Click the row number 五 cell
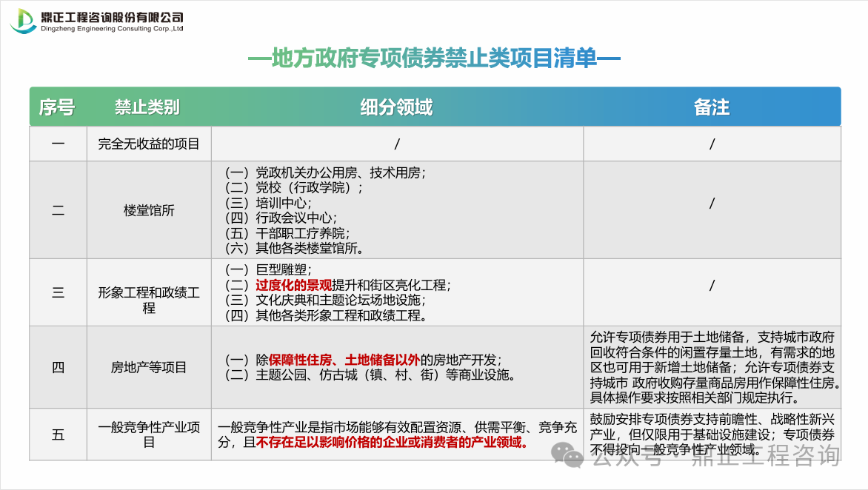 (x=58, y=434)
